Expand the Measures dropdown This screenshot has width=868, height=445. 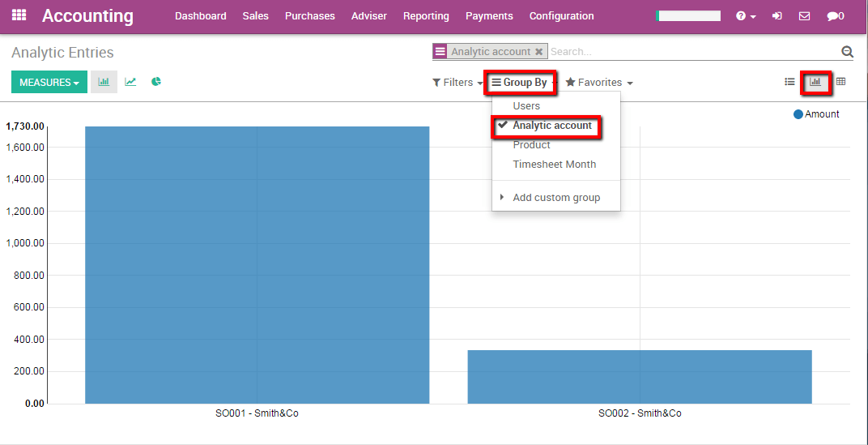pos(49,83)
